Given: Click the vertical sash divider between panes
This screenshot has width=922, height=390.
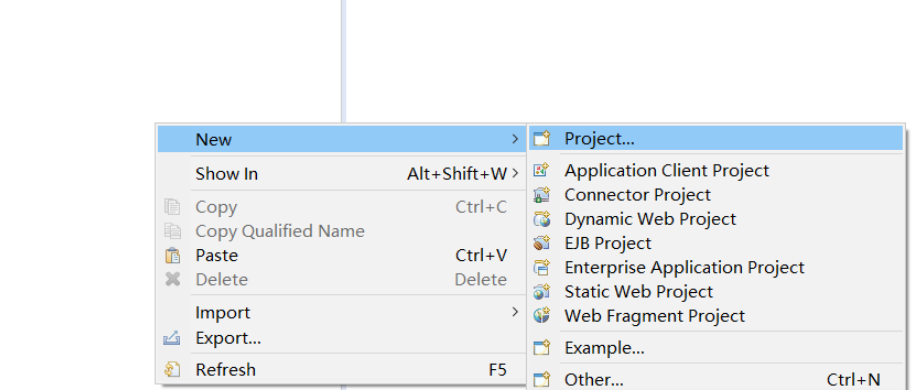Looking at the screenshot, I should [343, 61].
